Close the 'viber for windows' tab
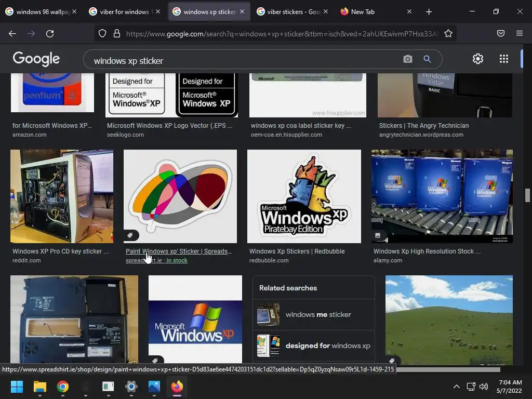The image size is (532, 399). [x=158, y=11]
